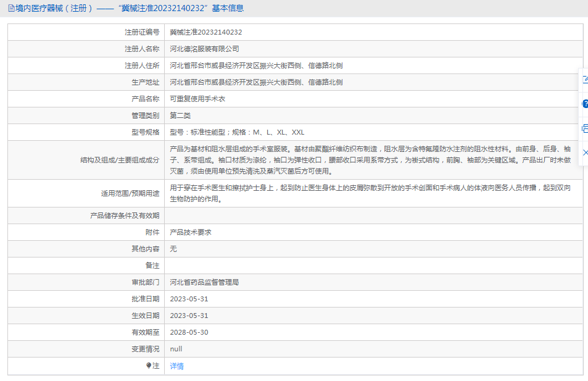588x381 pixels.
Task: Open the 详情 link
Action: pyautogui.click(x=176, y=366)
